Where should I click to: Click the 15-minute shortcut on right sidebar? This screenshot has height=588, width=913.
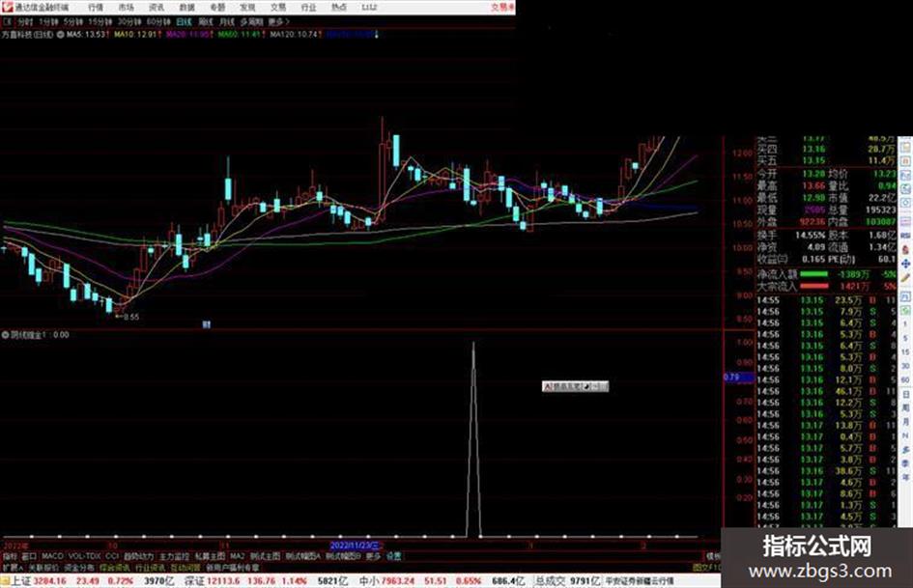[x=905, y=352]
